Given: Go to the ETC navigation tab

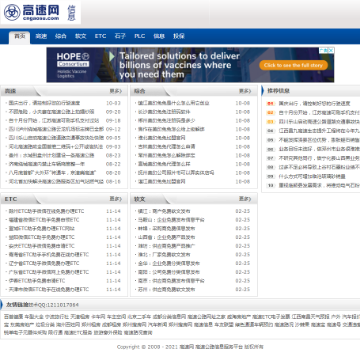Looking at the screenshot, I should [x=100, y=36].
